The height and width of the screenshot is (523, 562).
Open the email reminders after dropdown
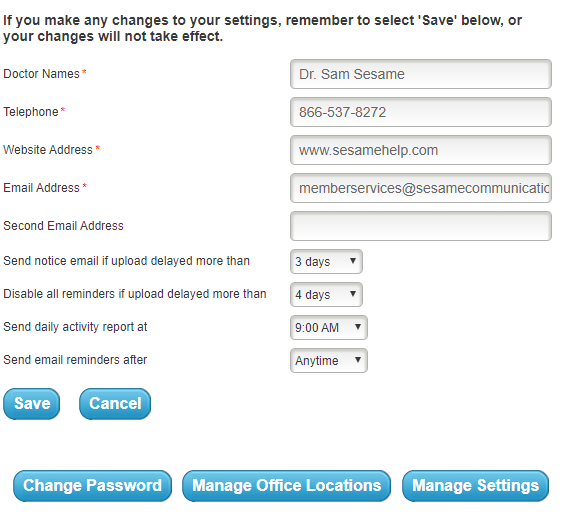329,361
